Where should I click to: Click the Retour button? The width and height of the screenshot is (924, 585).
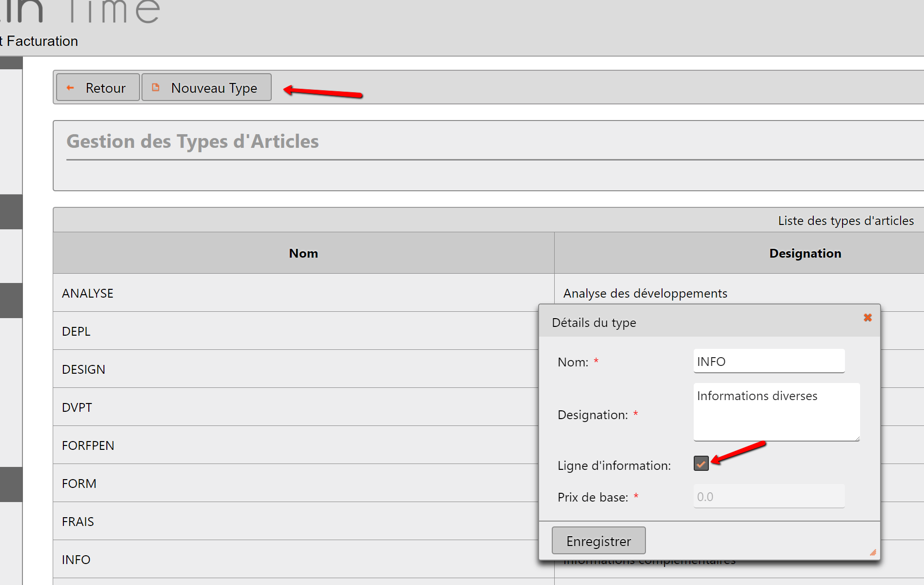(x=98, y=88)
